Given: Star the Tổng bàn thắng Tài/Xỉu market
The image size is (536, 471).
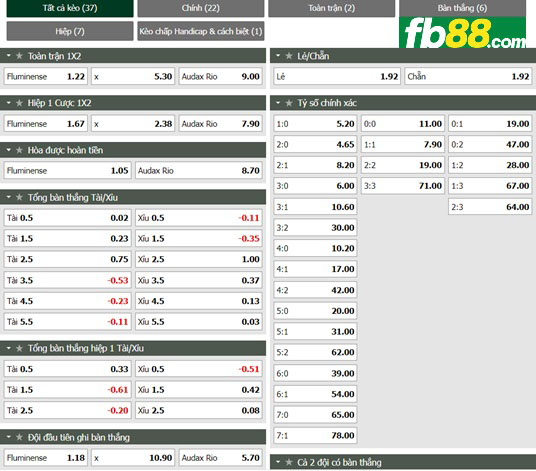Looking at the screenshot, I should (19, 197).
